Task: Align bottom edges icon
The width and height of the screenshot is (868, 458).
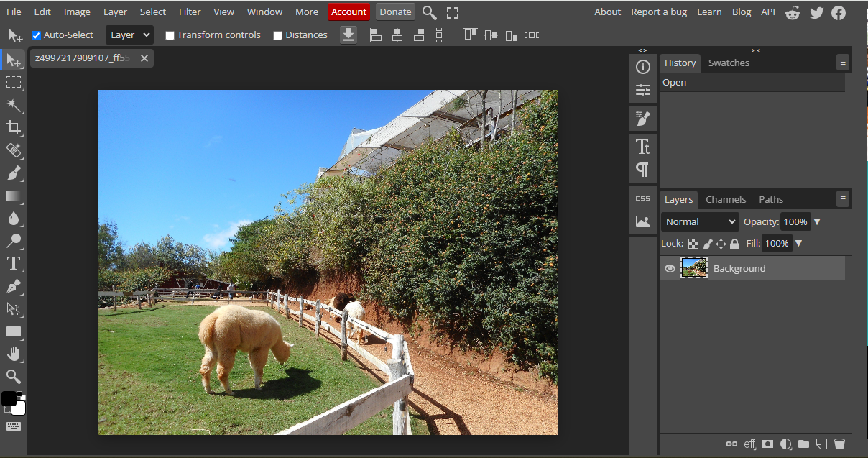Action: [x=512, y=35]
